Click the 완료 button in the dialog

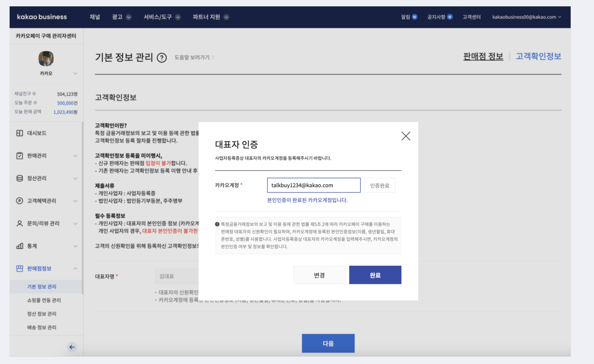(x=375, y=275)
